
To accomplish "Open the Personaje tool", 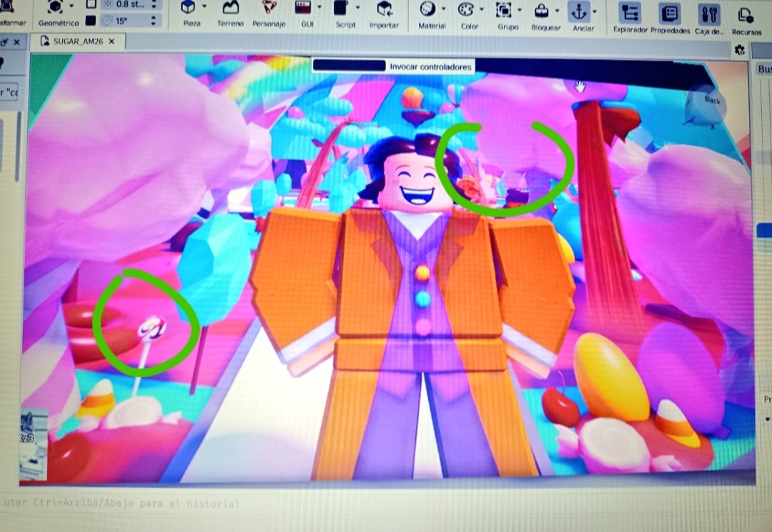I will [x=269, y=7].
